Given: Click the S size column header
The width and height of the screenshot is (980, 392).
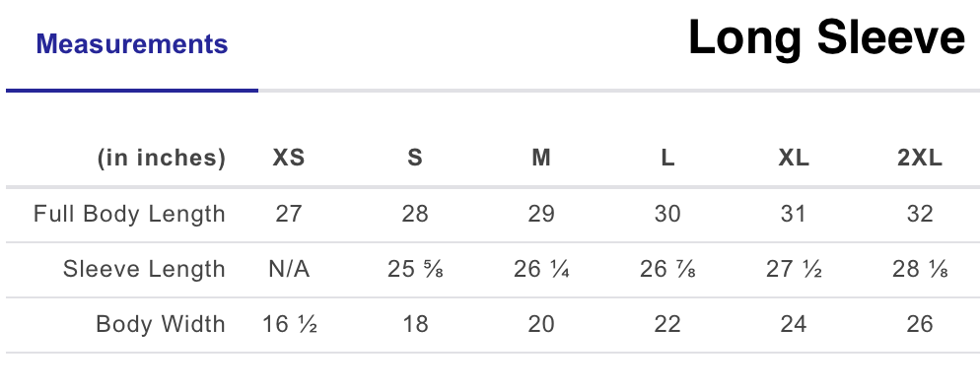Looking at the screenshot, I should [415, 158].
